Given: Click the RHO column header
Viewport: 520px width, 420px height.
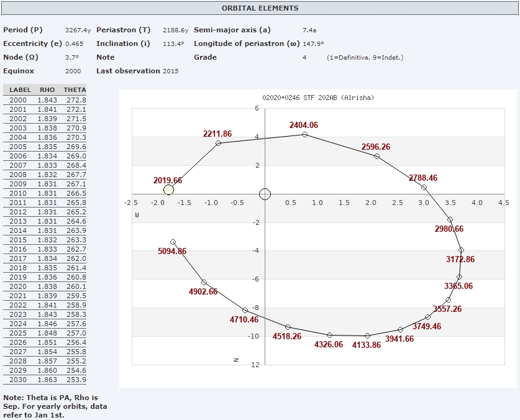Looking at the screenshot, I should pyautogui.click(x=47, y=90).
